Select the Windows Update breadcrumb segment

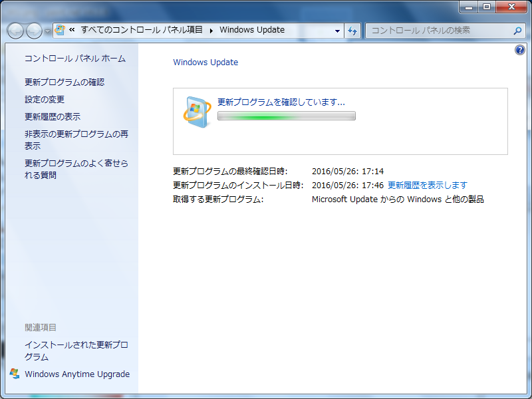[252, 30]
